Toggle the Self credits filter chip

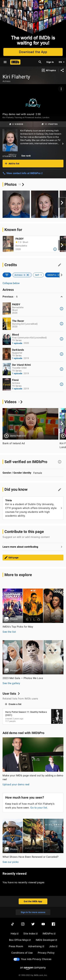click(38, 275)
